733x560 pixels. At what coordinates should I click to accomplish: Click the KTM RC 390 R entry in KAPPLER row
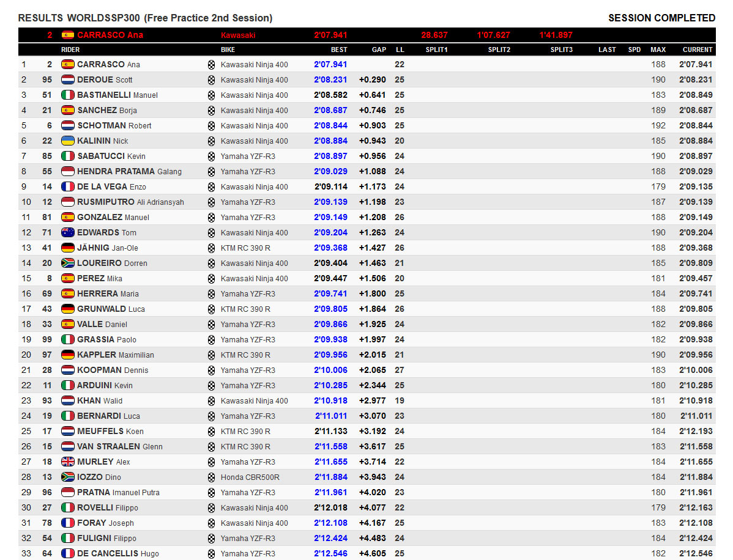[x=245, y=355]
